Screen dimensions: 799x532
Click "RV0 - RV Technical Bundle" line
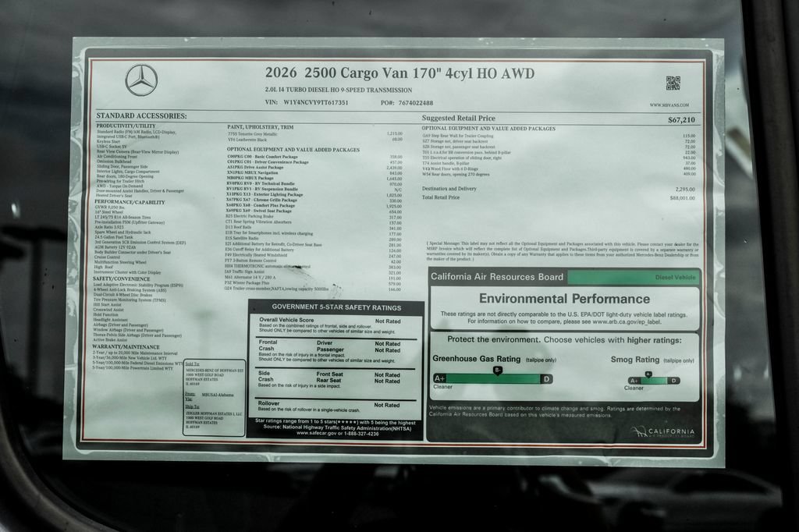pos(261,183)
